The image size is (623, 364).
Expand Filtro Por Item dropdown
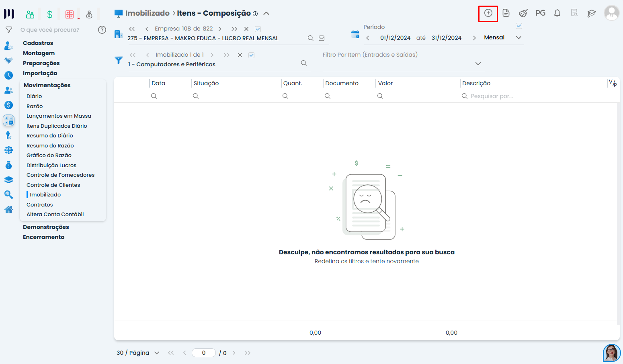tap(478, 63)
